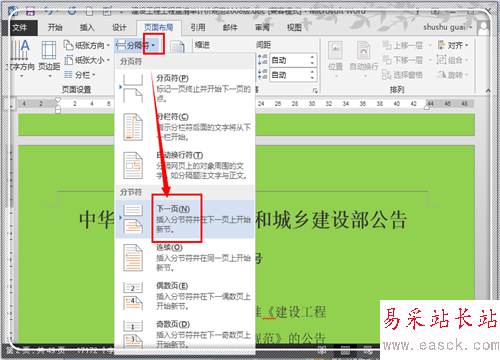Open the 下移一层 dropdown arrow
Viewport: 500px width, 360px height.
(x=430, y=60)
